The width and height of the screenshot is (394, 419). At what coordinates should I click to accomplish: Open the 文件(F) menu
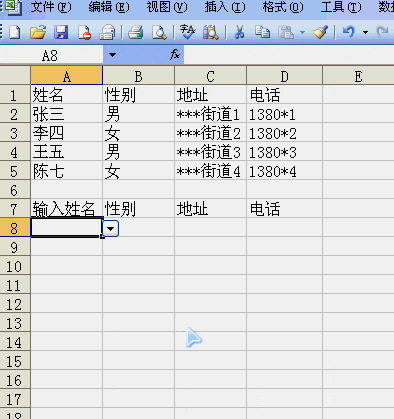[x=51, y=7]
